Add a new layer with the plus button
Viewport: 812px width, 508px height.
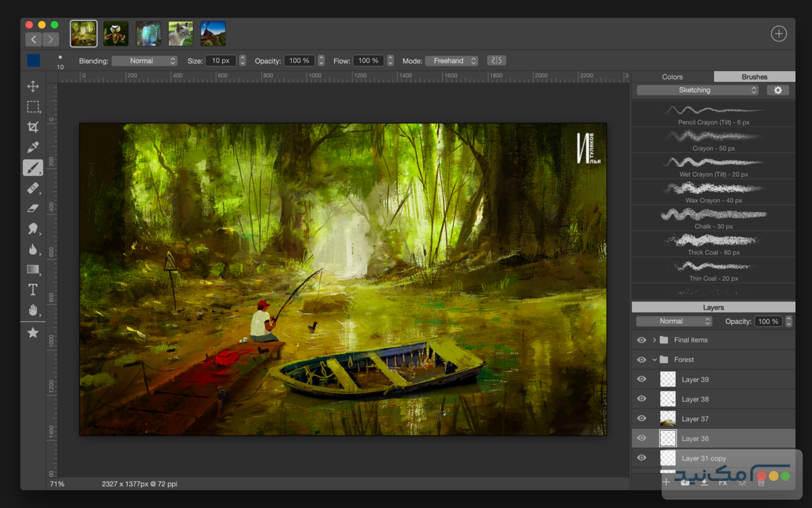(667, 482)
